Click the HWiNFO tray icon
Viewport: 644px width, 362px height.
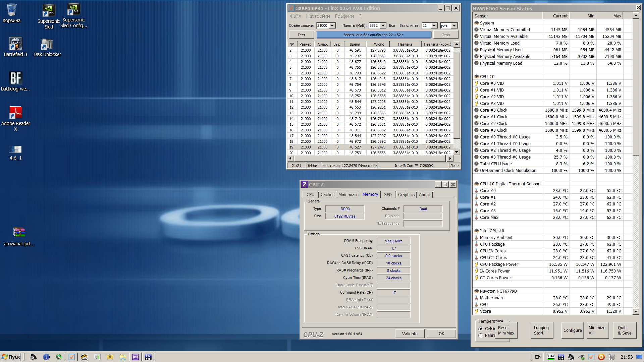(x=561, y=357)
